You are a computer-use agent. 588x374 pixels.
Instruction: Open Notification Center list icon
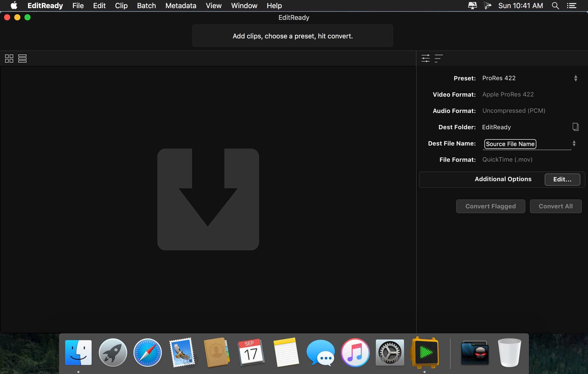coord(572,6)
